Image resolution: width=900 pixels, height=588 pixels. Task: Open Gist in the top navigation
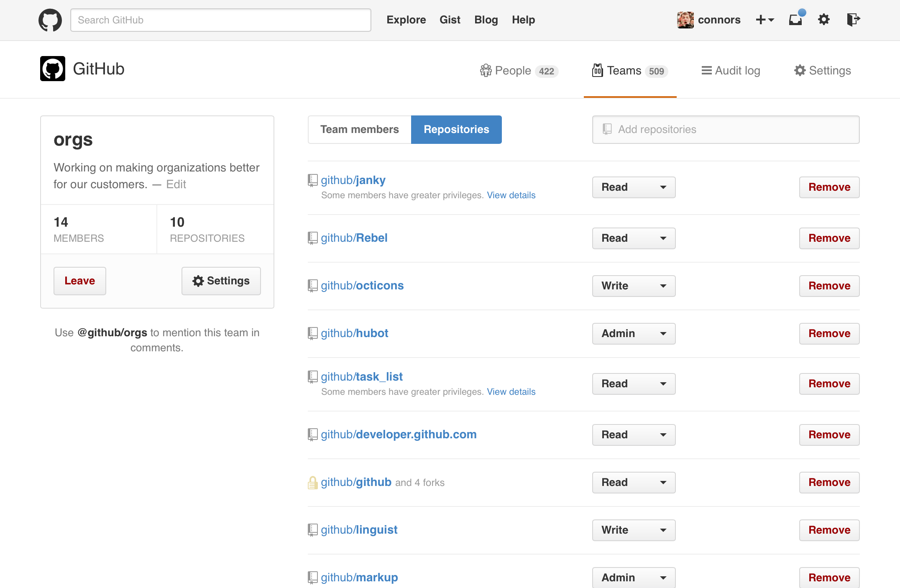(x=450, y=20)
